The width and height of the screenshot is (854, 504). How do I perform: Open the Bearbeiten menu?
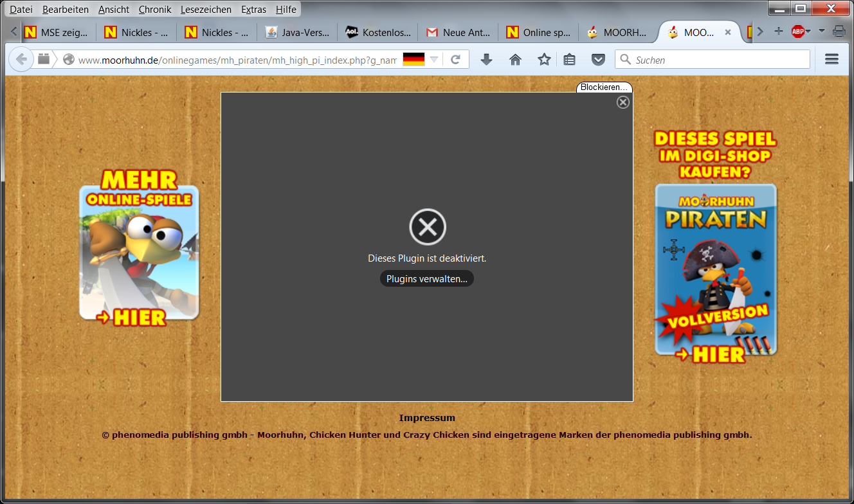[x=66, y=10]
